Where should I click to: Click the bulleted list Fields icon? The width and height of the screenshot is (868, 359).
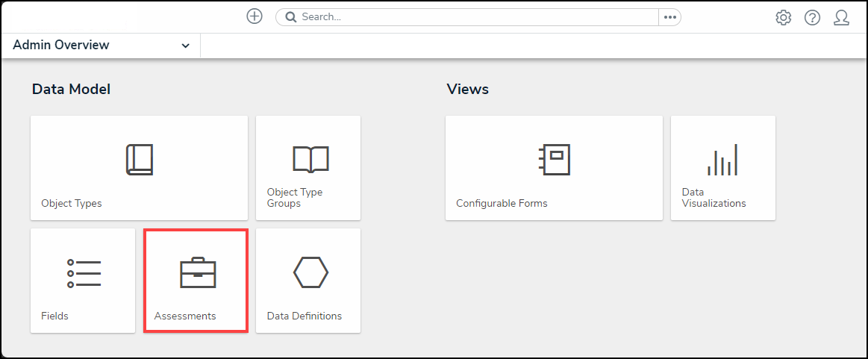tap(84, 274)
